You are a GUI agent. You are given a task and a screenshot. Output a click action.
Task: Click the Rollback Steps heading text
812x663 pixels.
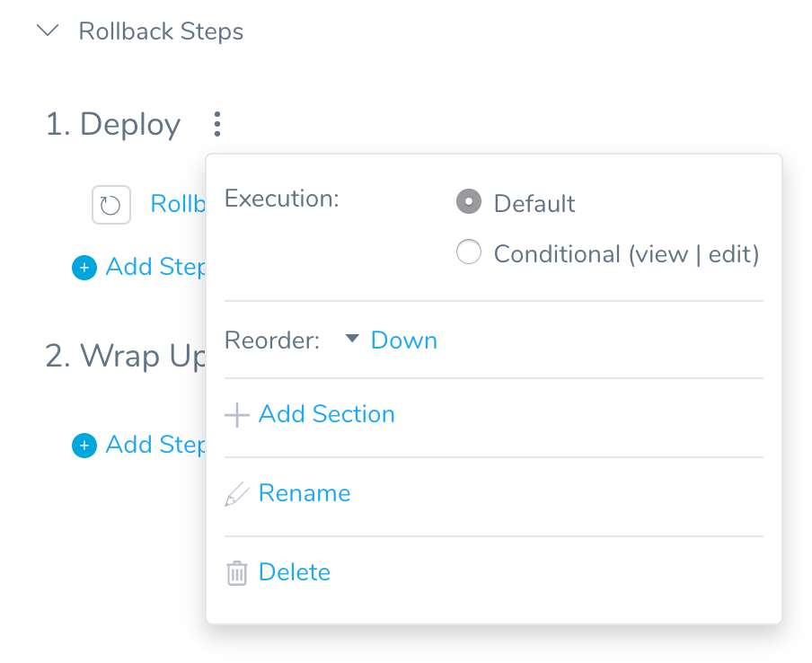161,31
